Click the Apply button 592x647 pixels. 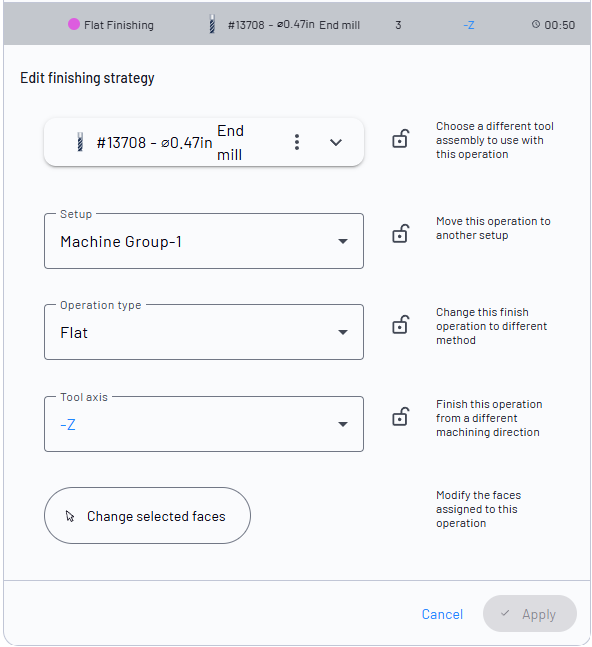pyautogui.click(x=530, y=614)
